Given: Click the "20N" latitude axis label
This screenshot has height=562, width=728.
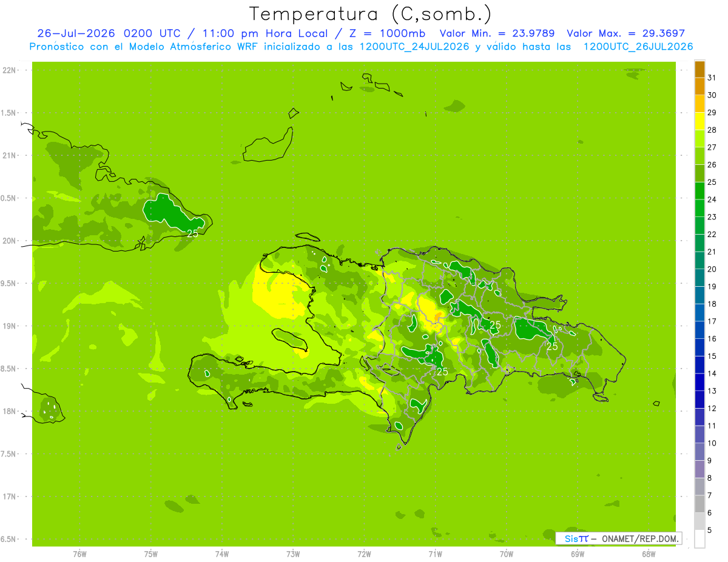Looking at the screenshot, I should pos(10,241).
